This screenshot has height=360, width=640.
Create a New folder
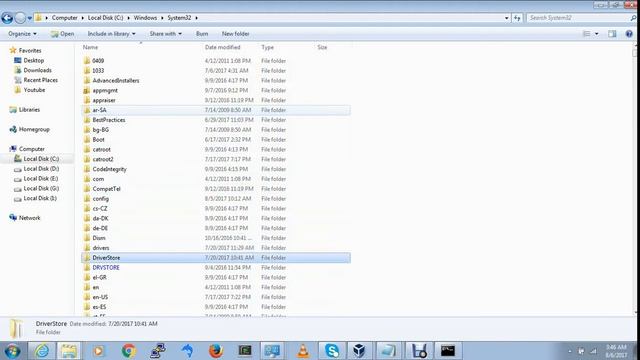[x=236, y=34]
